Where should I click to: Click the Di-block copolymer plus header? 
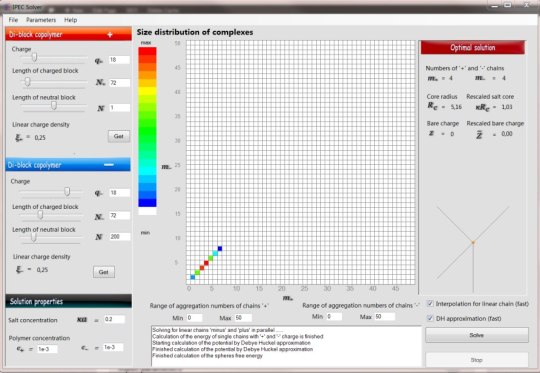click(68, 34)
